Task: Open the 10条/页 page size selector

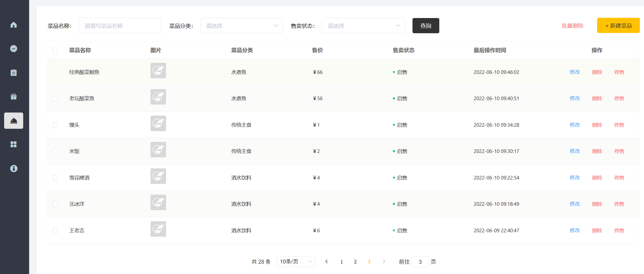Action: click(295, 262)
